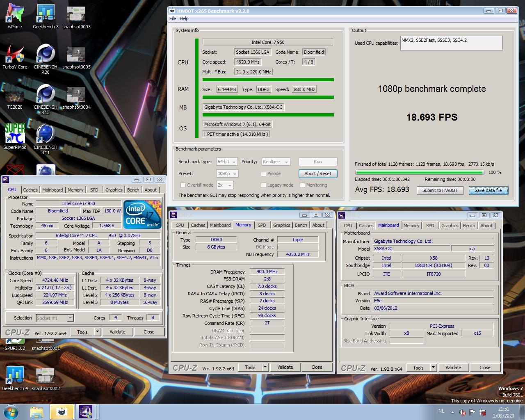This screenshot has height=420, width=525.
Task: Toggle the Monitoring checkbox
Action: point(302,185)
